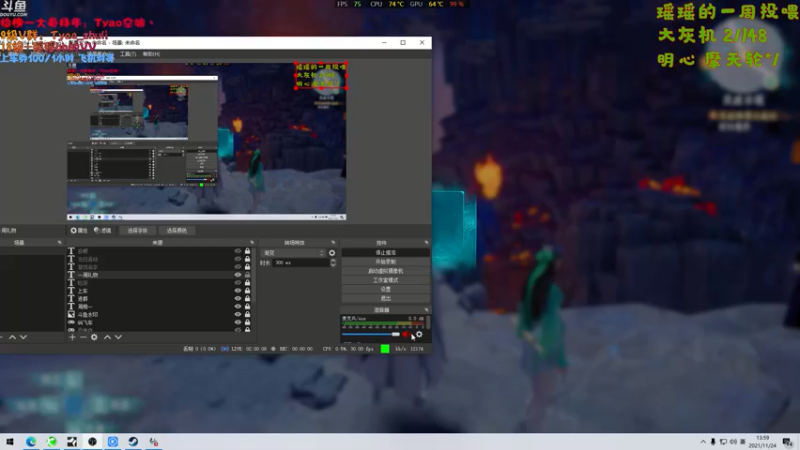
Task: Increase transition duration with up arrow
Action: click(333, 260)
